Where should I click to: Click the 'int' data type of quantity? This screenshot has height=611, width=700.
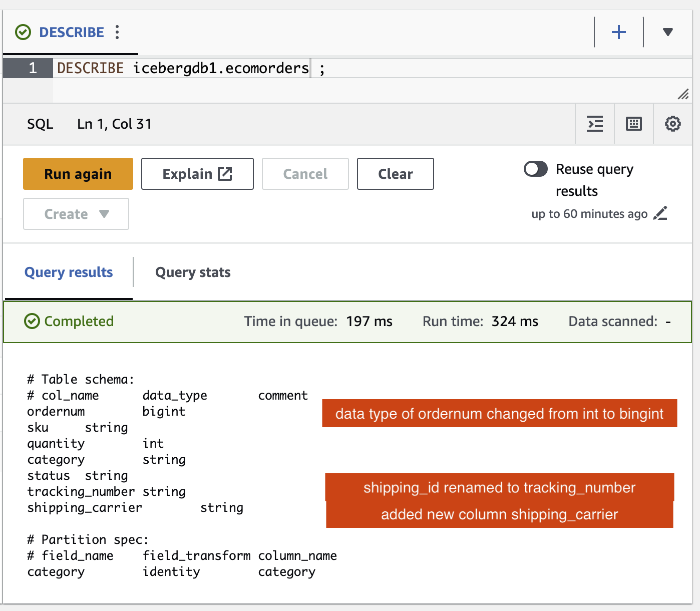pos(153,444)
